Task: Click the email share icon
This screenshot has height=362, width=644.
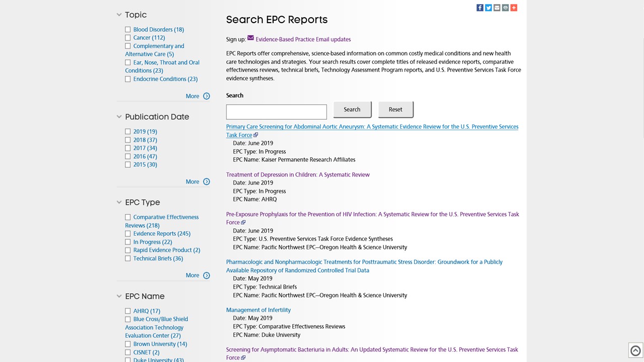Action: tap(497, 8)
